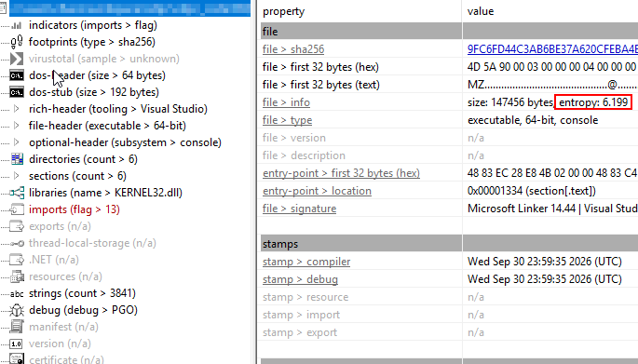This screenshot has height=364, width=638.
Task: Select imports (flag > 13) item
Action: 75,209
